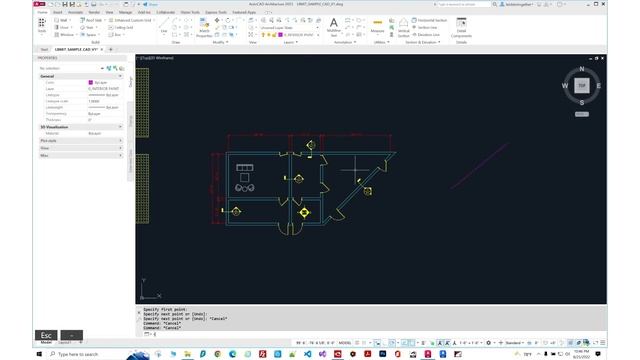Switch to the Start file tab
This screenshot has height=360, width=640.
(x=44, y=49)
